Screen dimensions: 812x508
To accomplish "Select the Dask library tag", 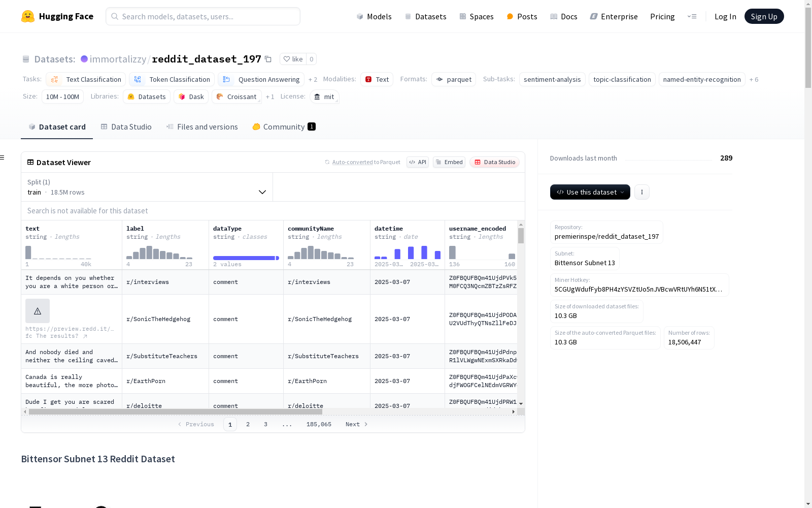I will click(x=191, y=97).
